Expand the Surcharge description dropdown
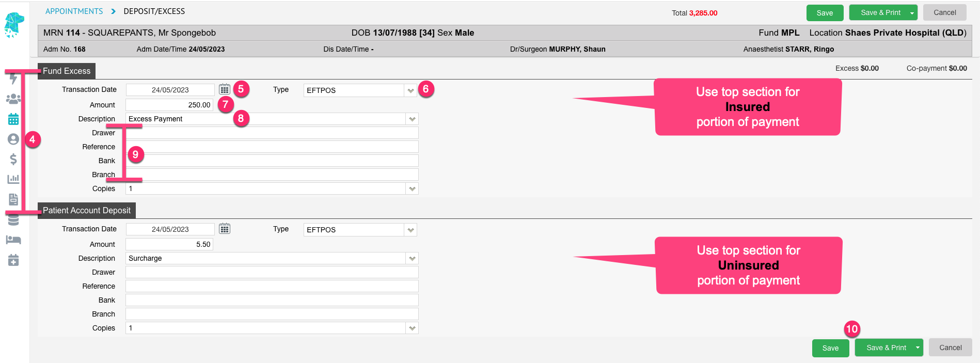This screenshot has width=980, height=363. point(412,258)
